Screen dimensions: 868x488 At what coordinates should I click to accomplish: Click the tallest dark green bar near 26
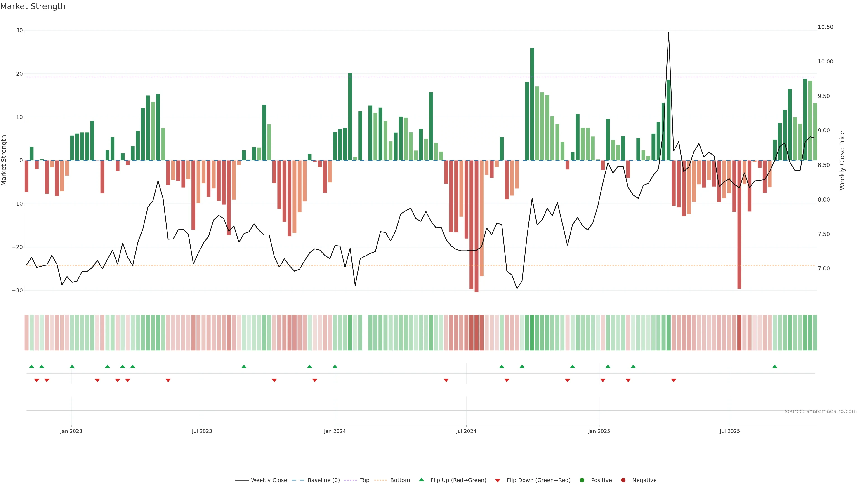click(x=532, y=101)
